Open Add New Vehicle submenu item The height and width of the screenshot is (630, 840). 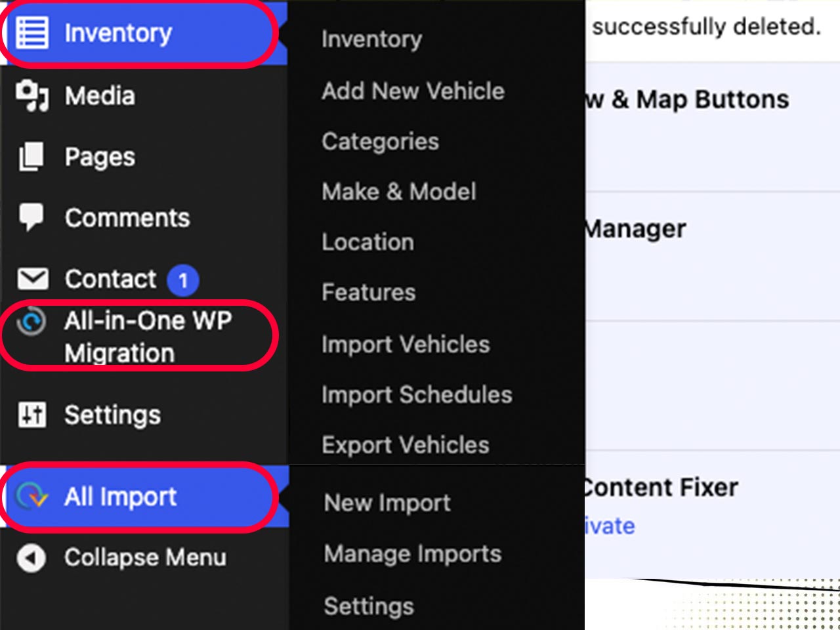tap(413, 91)
